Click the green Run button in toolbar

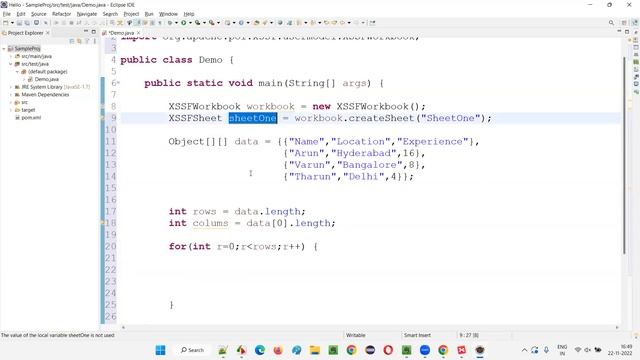point(184,23)
